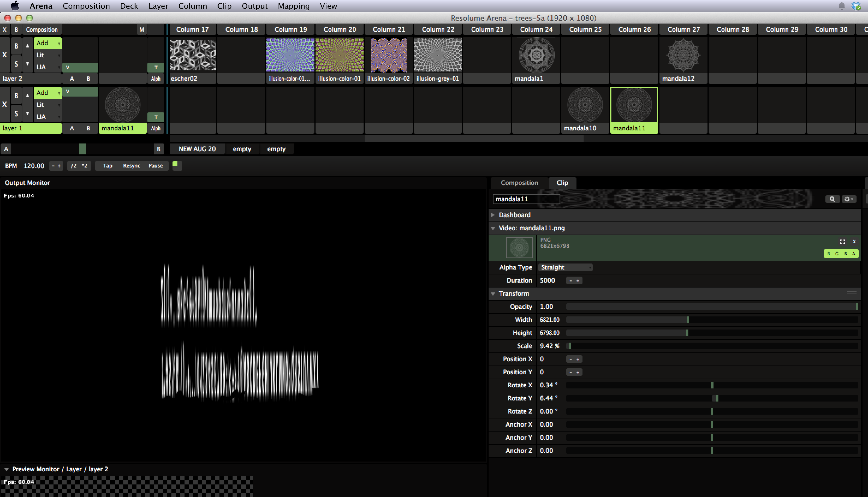868x497 pixels.
Task: Open the Alpha Type Straight dropdown
Action: pos(565,267)
